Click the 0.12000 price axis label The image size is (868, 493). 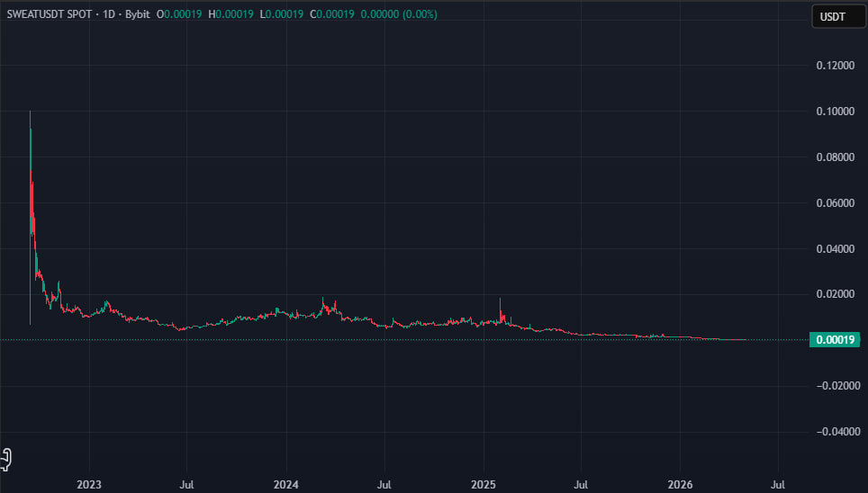click(x=836, y=66)
